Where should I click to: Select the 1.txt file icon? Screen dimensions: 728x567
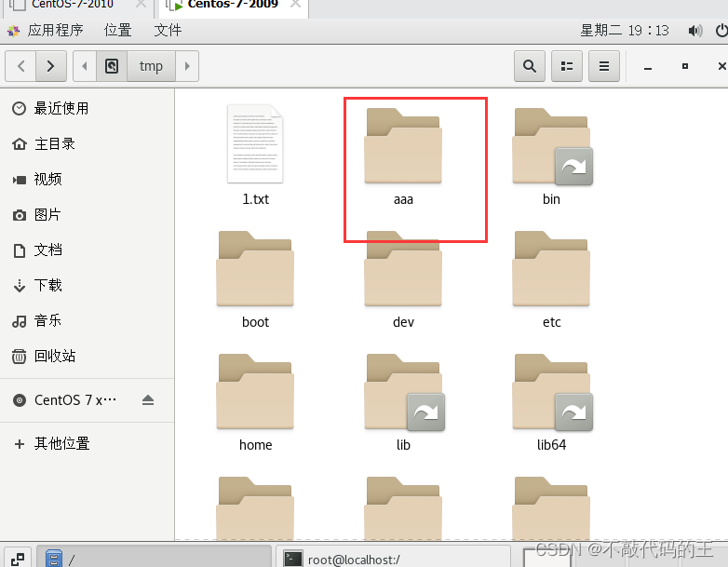[255, 143]
